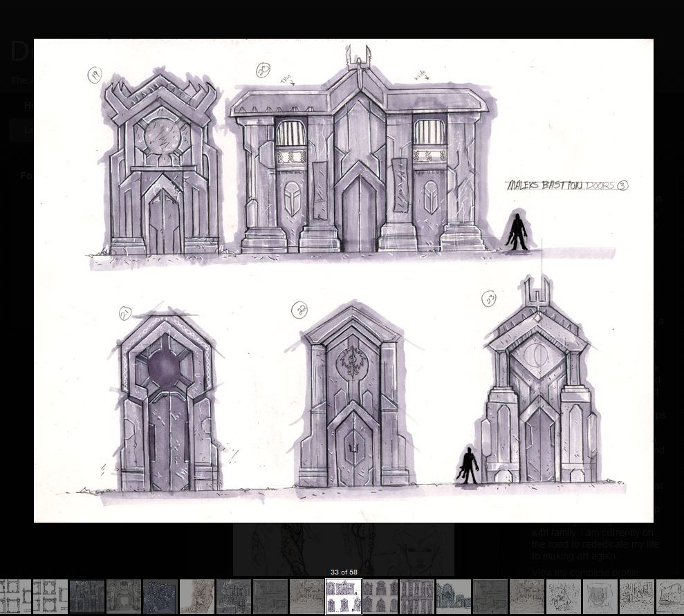This screenshot has width=684, height=616.
Task: Open the cut-off leftmost floor-plan thumbnail
Action: pyautogui.click(x=16, y=597)
